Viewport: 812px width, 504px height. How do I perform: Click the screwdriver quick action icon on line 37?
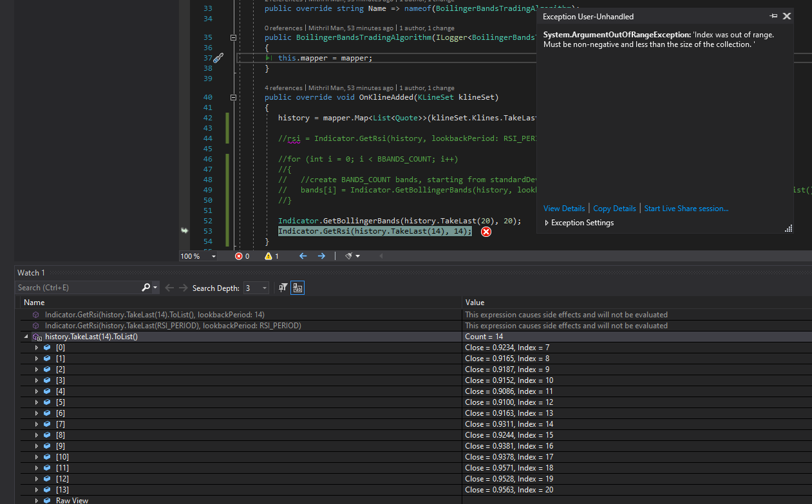[218, 58]
